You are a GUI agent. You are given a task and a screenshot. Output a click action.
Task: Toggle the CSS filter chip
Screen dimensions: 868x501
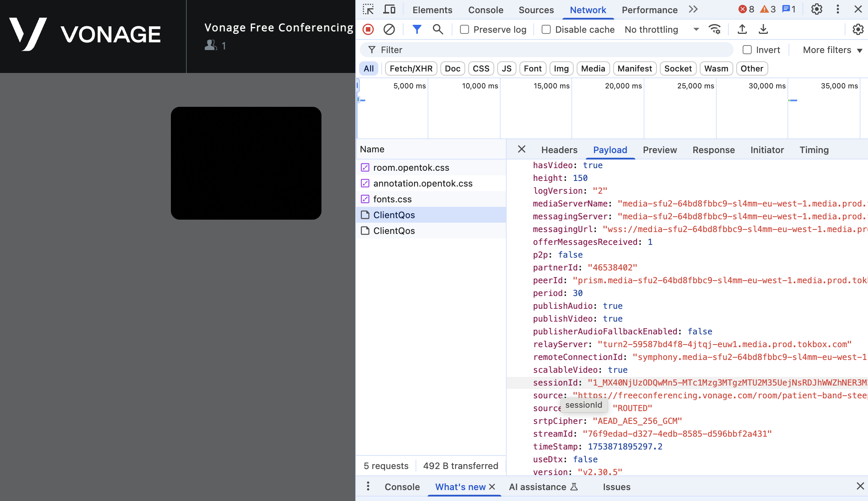[x=481, y=68]
